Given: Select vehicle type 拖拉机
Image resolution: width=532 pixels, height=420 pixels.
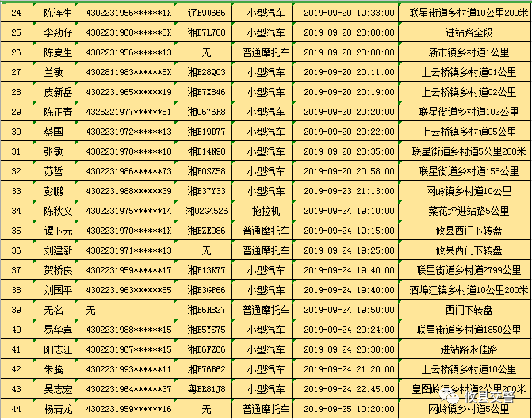Looking at the screenshot, I should pos(266,211).
